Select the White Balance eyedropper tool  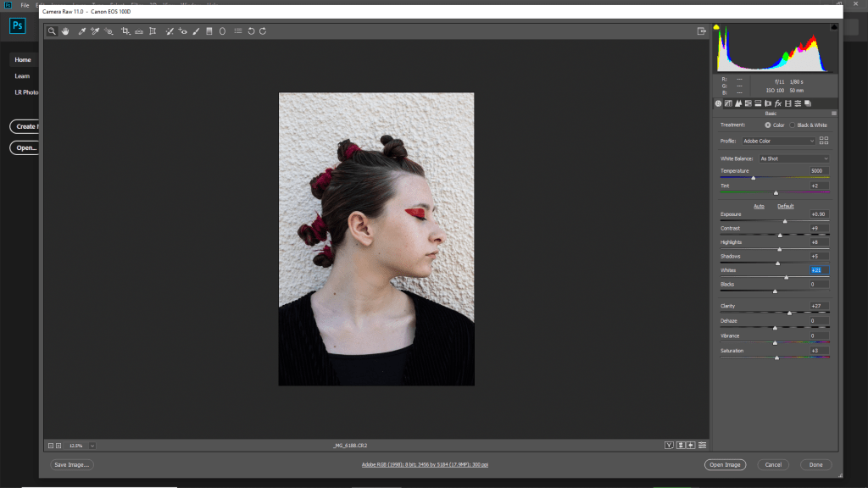coord(82,31)
